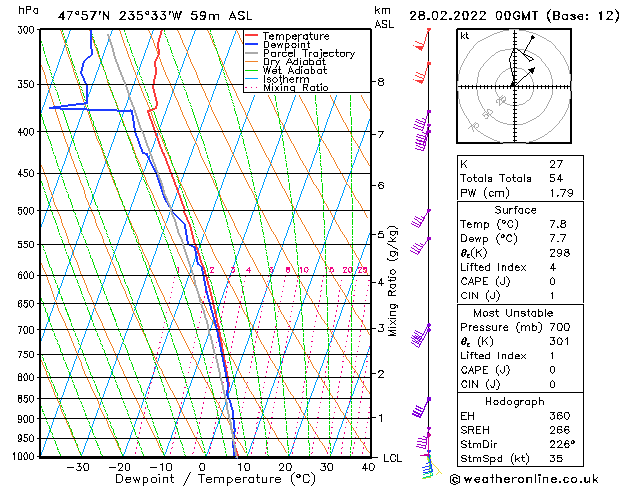The width and height of the screenshot is (629, 486).
Task: Click the "Most Unstable" section heading
Action: tap(513, 313)
